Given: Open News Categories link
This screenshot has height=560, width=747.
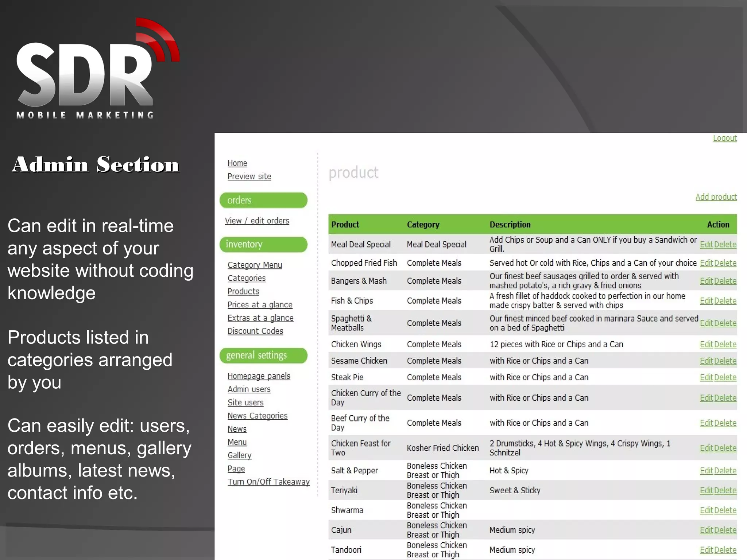Looking at the screenshot, I should coord(257,416).
